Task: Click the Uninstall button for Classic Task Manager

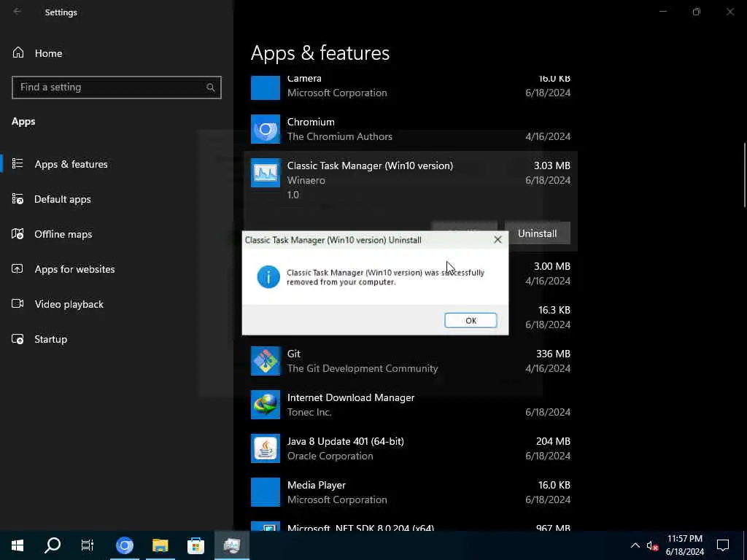Action: coord(538,233)
